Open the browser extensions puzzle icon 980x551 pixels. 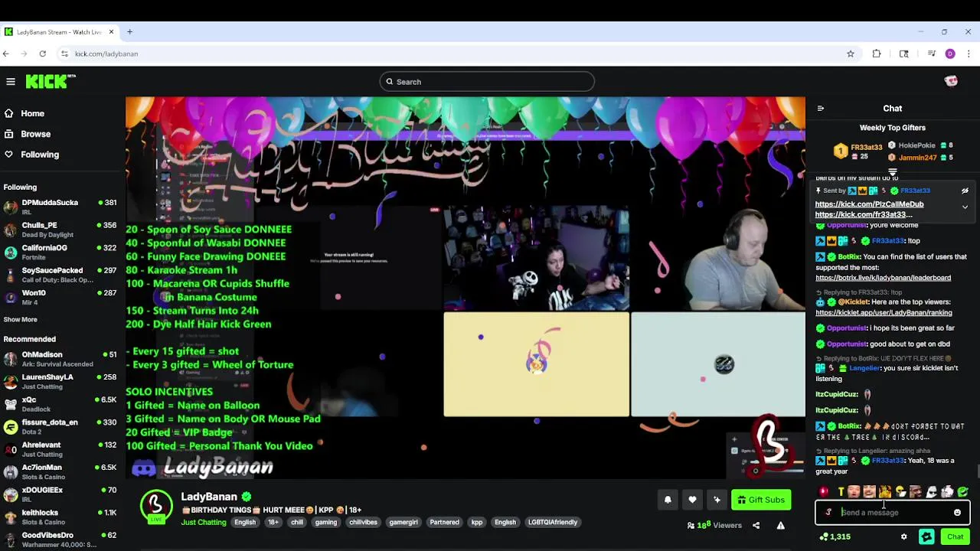877,54
